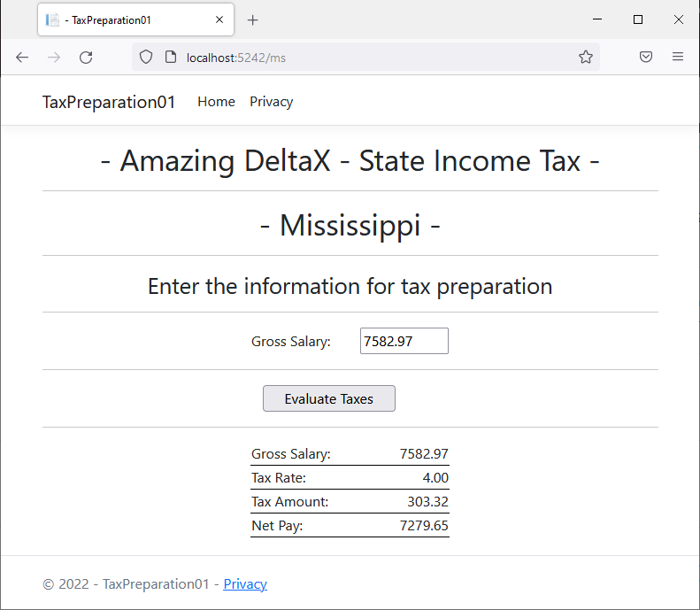
Task: Follow the Privacy link in the footer
Action: [245, 584]
